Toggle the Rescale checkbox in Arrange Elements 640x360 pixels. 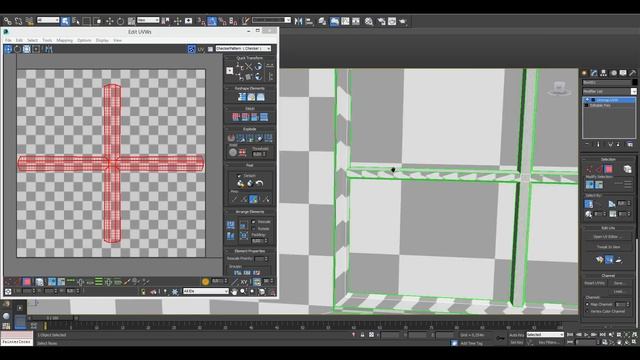tap(253, 222)
